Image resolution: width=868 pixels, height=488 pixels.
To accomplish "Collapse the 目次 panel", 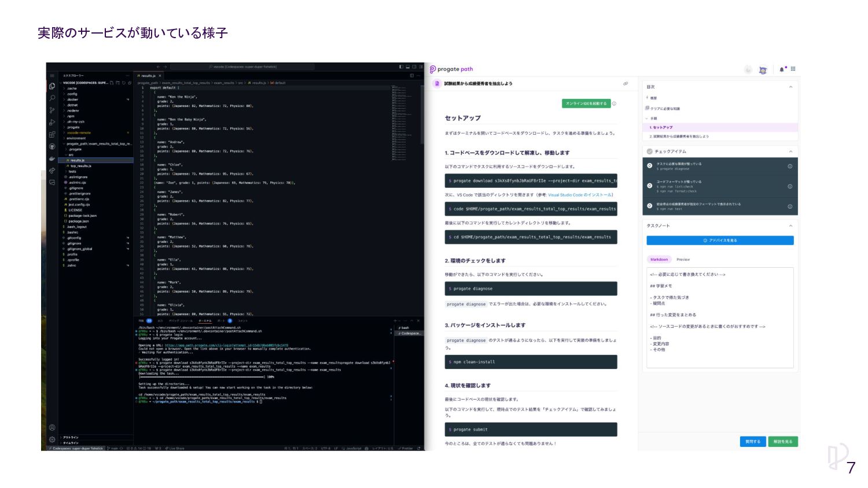I will click(x=790, y=87).
